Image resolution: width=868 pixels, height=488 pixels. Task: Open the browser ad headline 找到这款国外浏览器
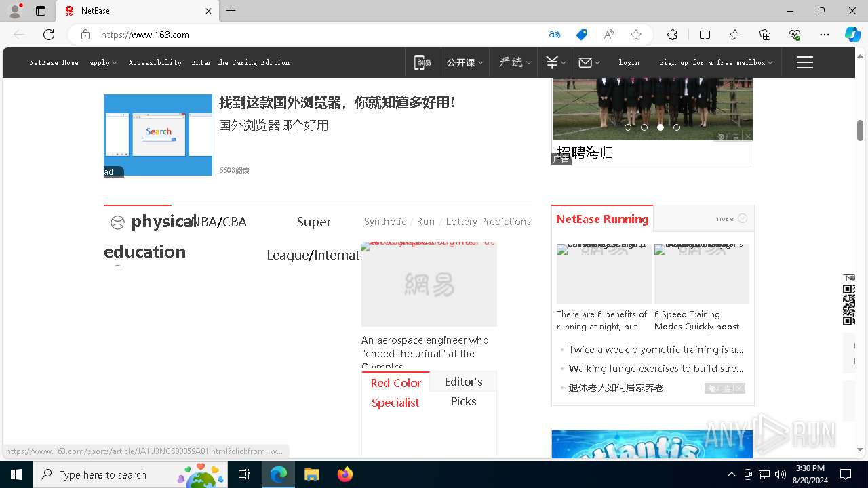tap(336, 102)
